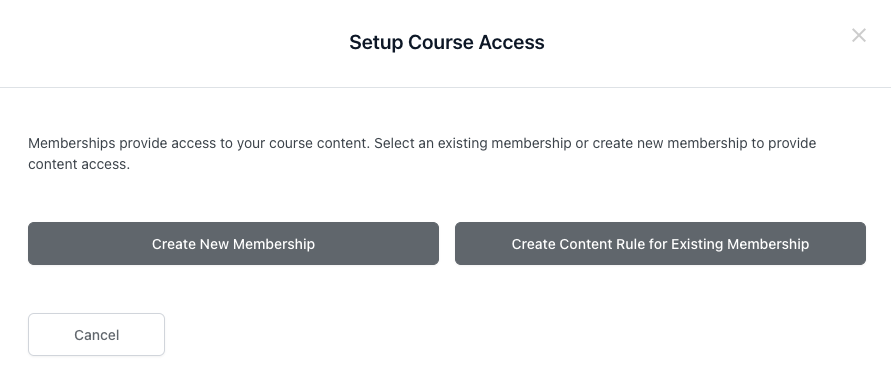Exit the dialog with the Cancel button
The image size is (891, 383).
tap(97, 335)
